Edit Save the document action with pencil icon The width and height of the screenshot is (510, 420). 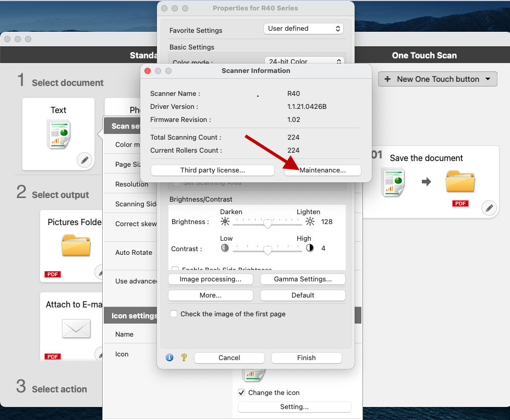489,208
